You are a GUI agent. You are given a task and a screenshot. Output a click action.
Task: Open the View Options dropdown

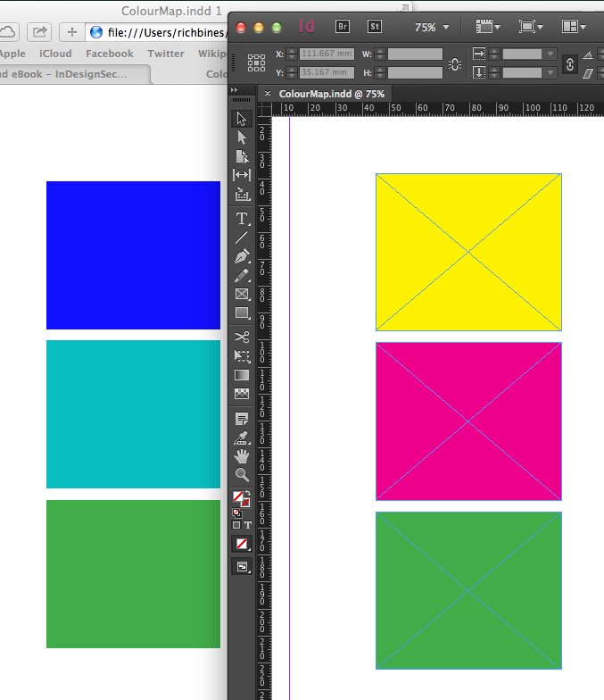tap(488, 27)
